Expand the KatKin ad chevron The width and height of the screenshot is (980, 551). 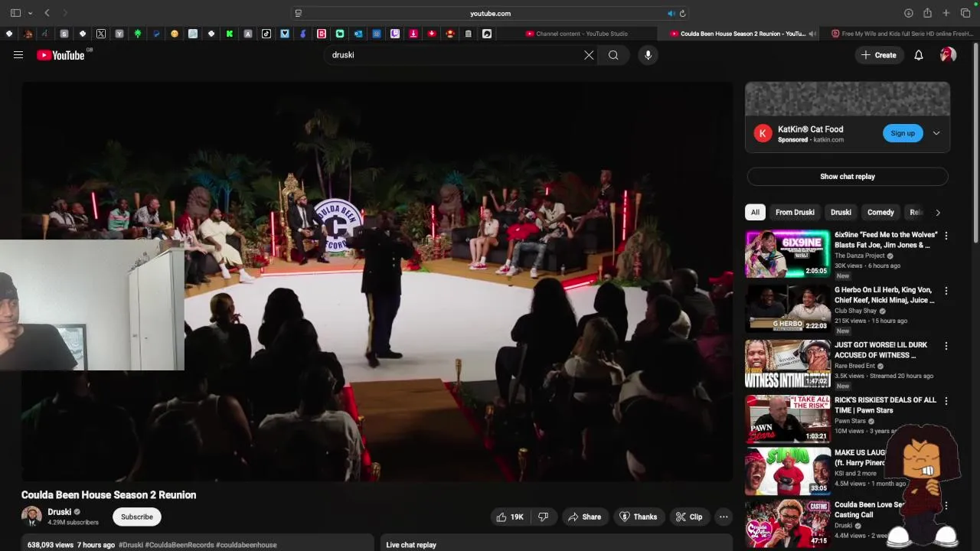coord(936,133)
